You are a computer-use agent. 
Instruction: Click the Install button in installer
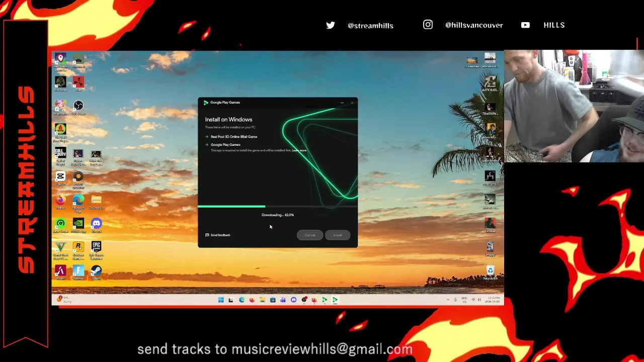click(338, 235)
